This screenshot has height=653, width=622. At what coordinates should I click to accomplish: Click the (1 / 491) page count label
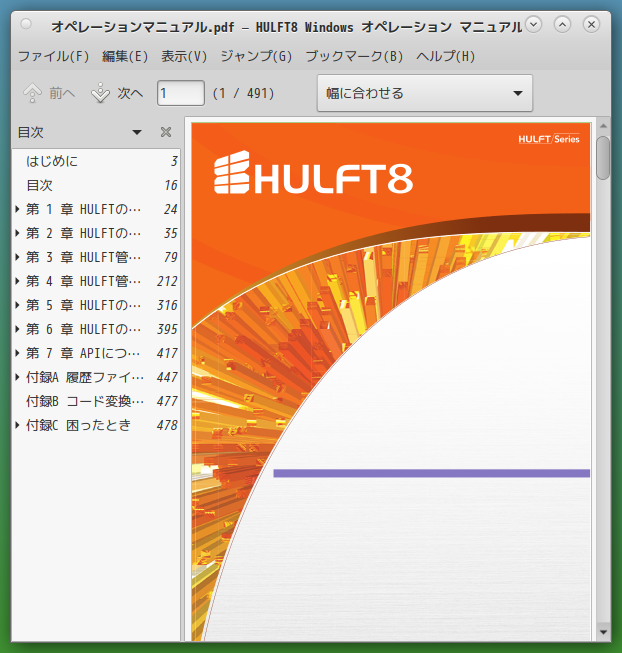[244, 93]
